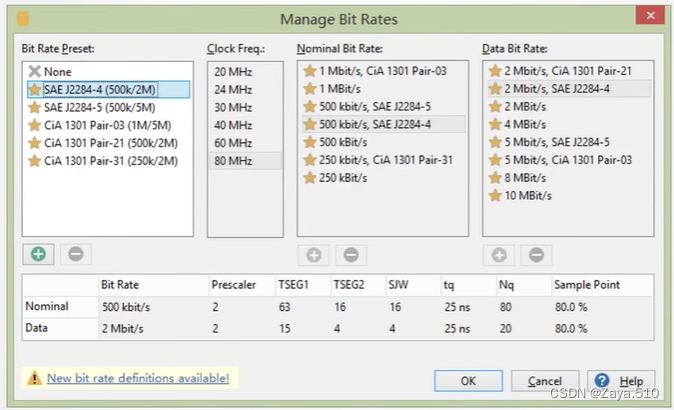Close the Manage Bit Rates dialog
This screenshot has height=410, width=674.
pyautogui.click(x=650, y=15)
